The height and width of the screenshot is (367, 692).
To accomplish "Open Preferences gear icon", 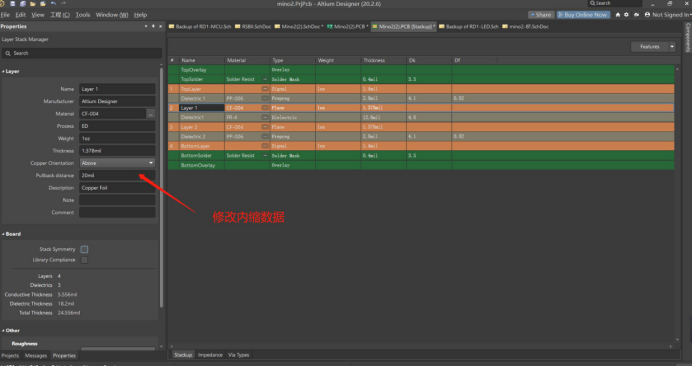I will pyautogui.click(x=626, y=15).
